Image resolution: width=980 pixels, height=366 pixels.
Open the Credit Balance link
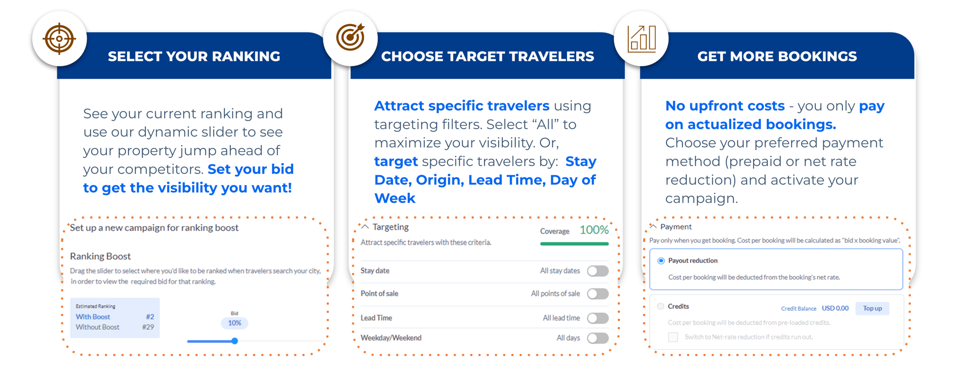[x=798, y=309]
